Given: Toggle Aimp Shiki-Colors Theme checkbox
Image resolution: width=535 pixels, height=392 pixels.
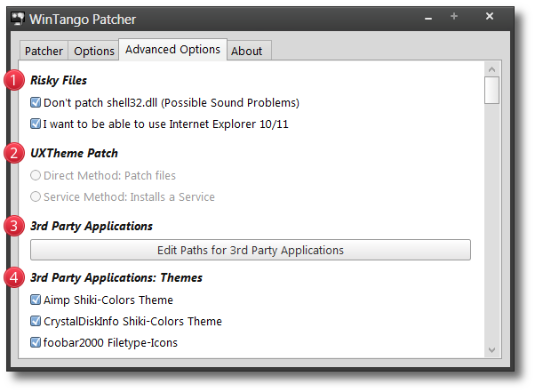Looking at the screenshot, I should click(36, 300).
